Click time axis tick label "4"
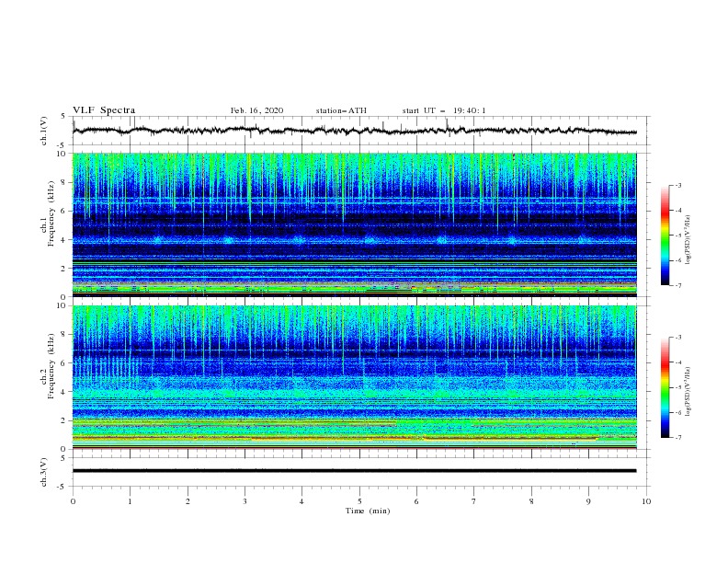 coord(301,501)
